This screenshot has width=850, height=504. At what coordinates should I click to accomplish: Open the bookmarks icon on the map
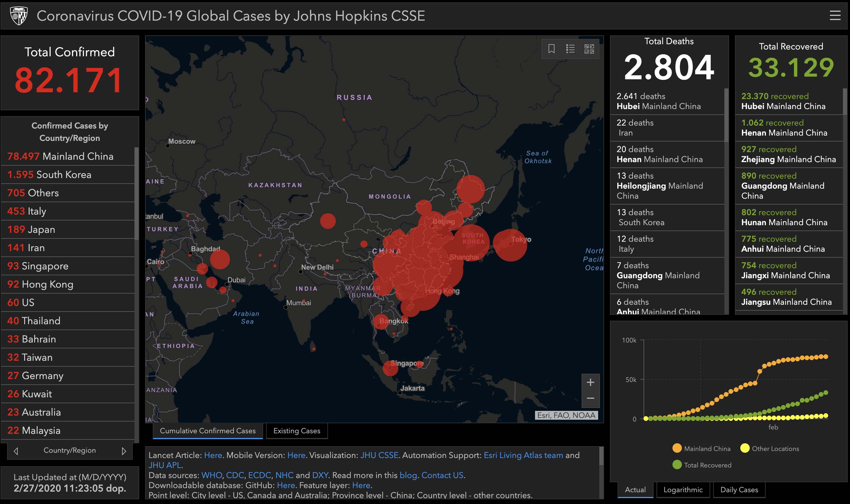point(551,49)
